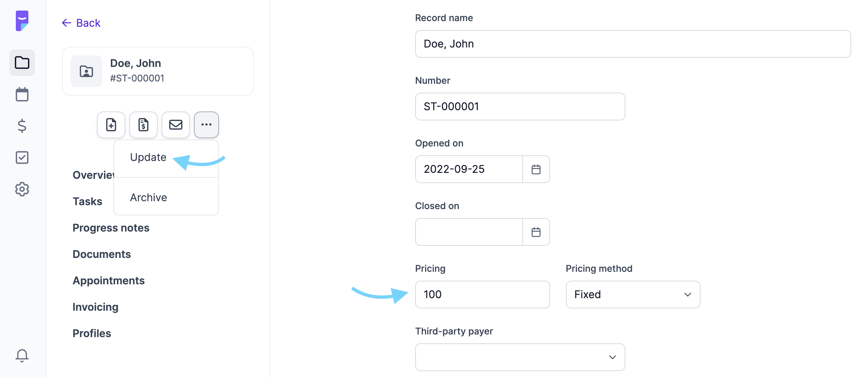Toggle the three-dots more actions button

click(x=206, y=125)
